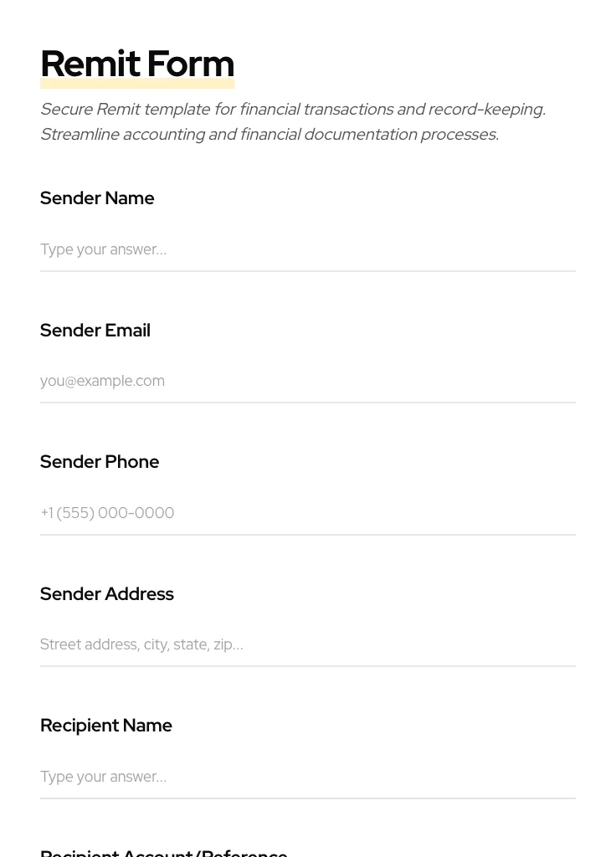Click the Recipient Name label
The width and height of the screenshot is (616, 857).
click(x=106, y=726)
